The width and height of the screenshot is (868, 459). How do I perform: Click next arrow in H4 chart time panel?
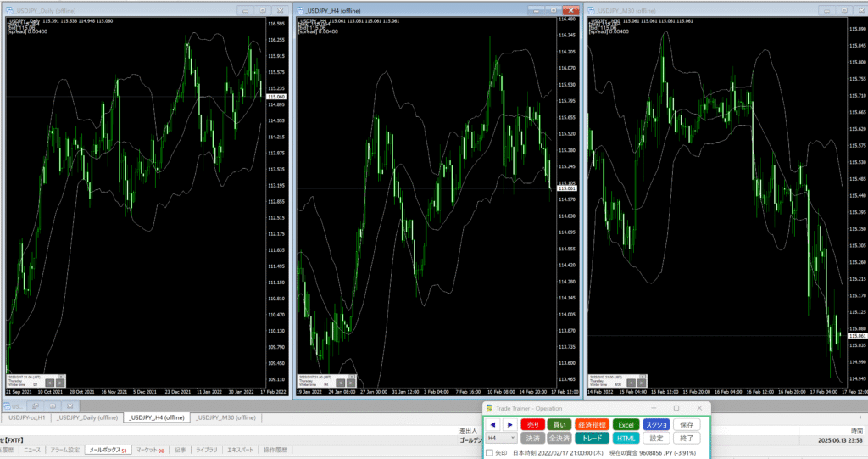pyautogui.click(x=350, y=383)
